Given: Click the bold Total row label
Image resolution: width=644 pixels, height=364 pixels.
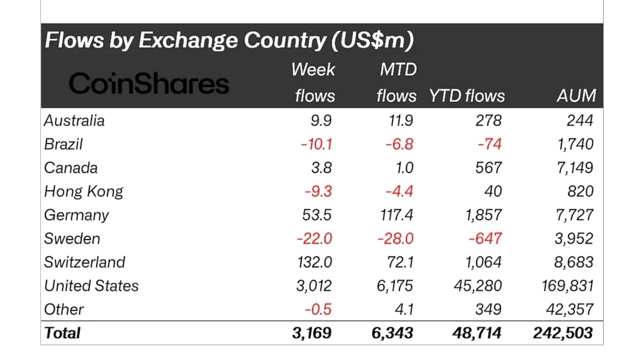Looking at the screenshot, I should pos(62,333).
